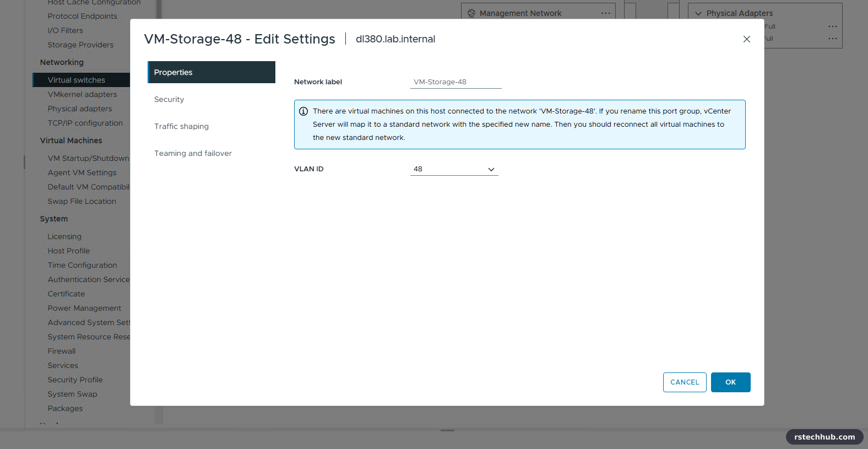Open the VLAN ID dropdown

pos(454,169)
